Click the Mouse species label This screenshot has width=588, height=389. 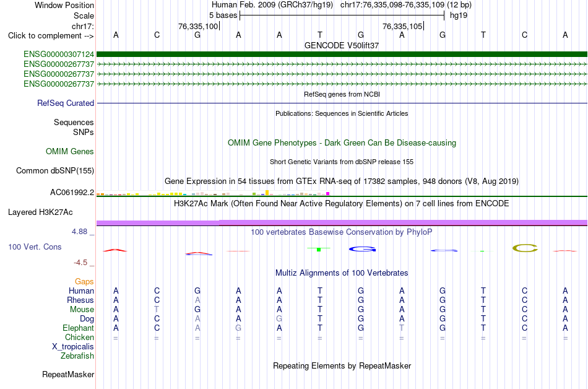[x=82, y=310]
